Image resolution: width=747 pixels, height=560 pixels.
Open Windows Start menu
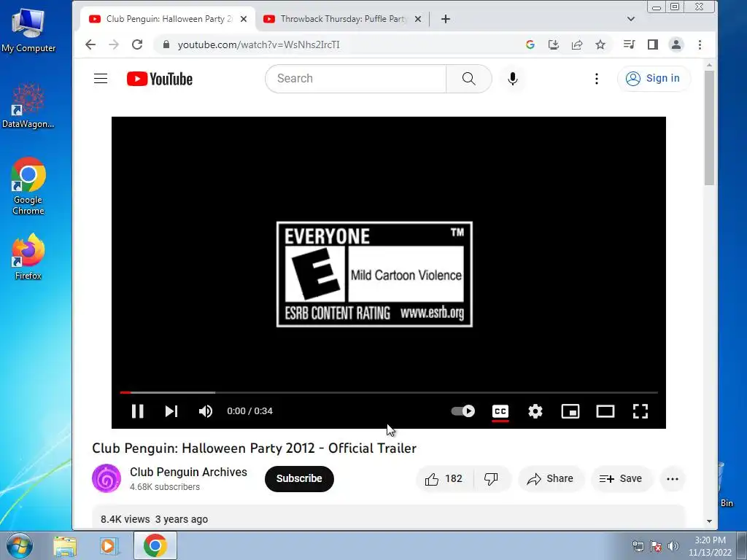pyautogui.click(x=20, y=545)
